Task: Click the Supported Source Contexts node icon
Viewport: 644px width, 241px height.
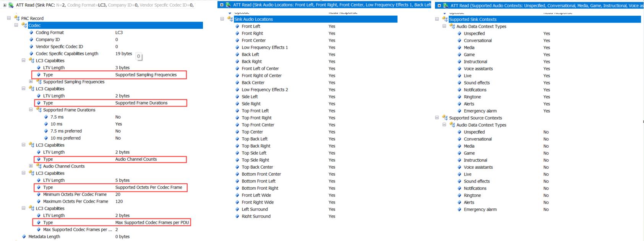Action: coord(444,118)
